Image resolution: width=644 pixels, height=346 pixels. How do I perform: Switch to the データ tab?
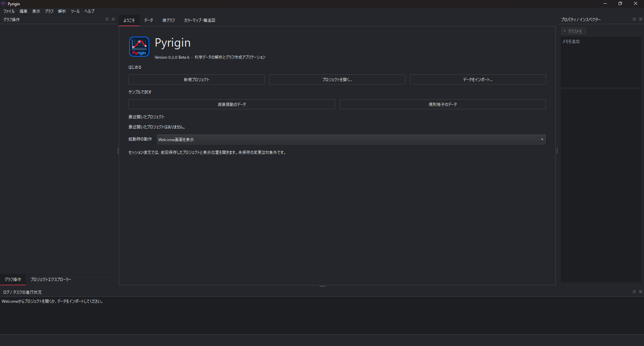pyautogui.click(x=149, y=20)
